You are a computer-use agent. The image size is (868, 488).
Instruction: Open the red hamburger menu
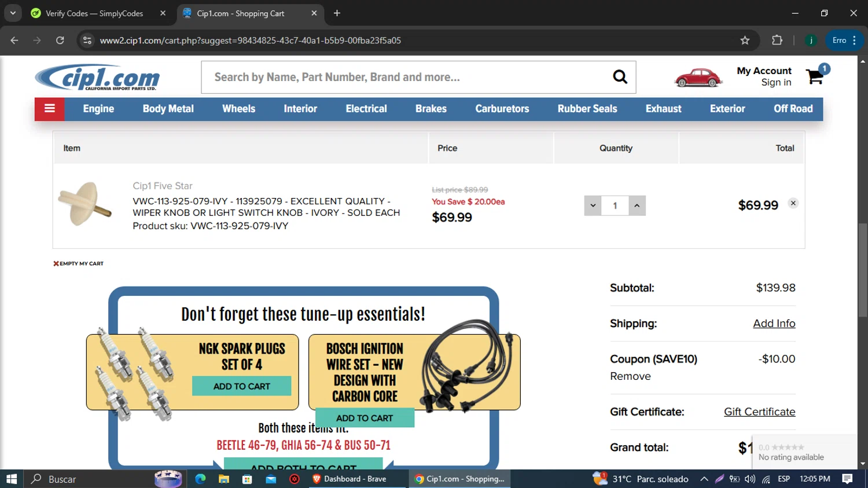pyautogui.click(x=50, y=109)
